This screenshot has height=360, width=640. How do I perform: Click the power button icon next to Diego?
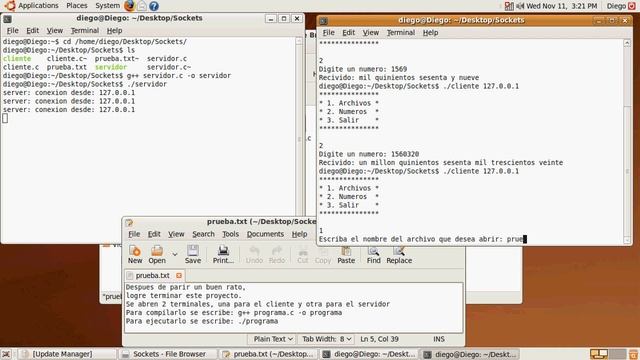pyautogui.click(x=632, y=6)
